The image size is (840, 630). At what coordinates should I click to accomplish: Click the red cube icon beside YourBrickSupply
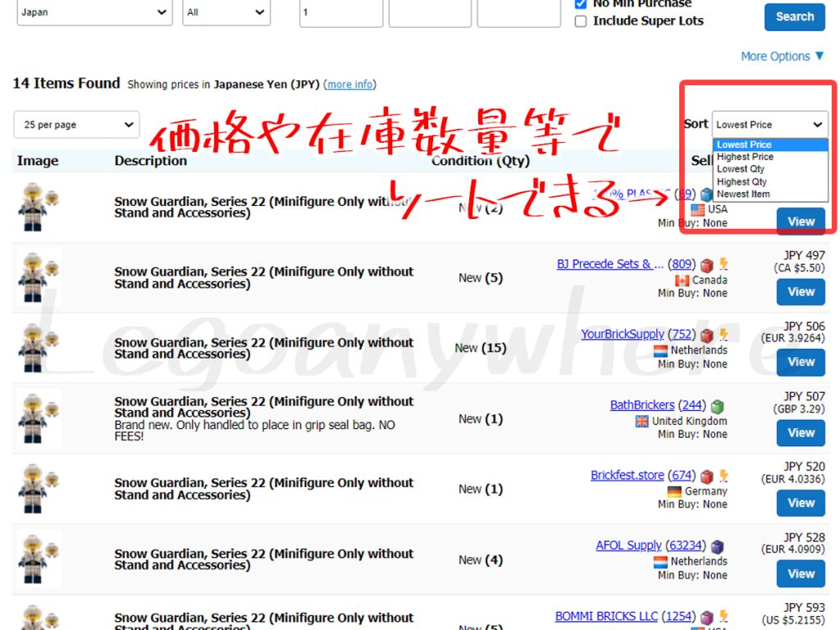click(x=707, y=336)
